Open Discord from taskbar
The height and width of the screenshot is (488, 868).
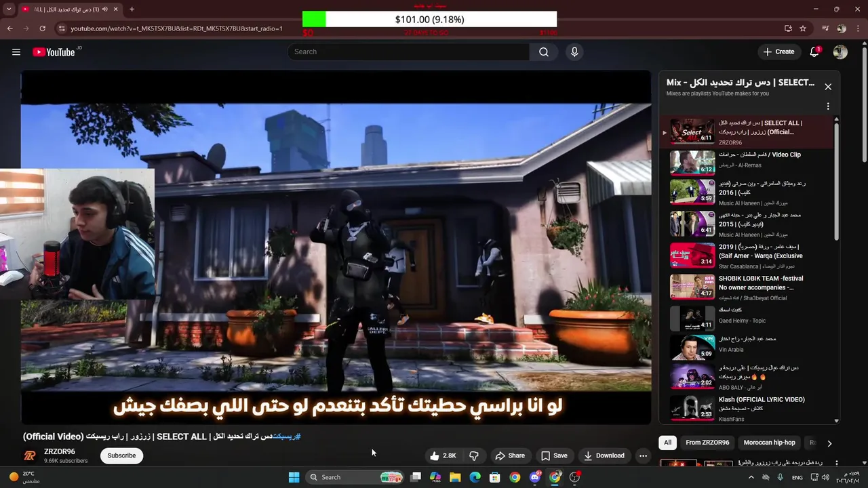click(x=535, y=477)
